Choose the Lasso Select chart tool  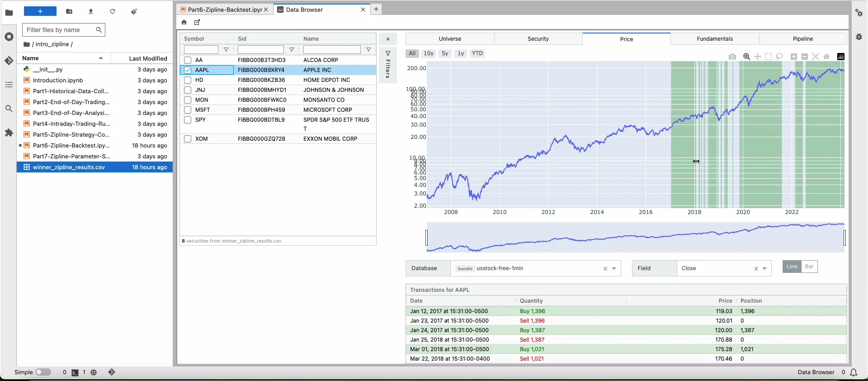[x=779, y=57]
